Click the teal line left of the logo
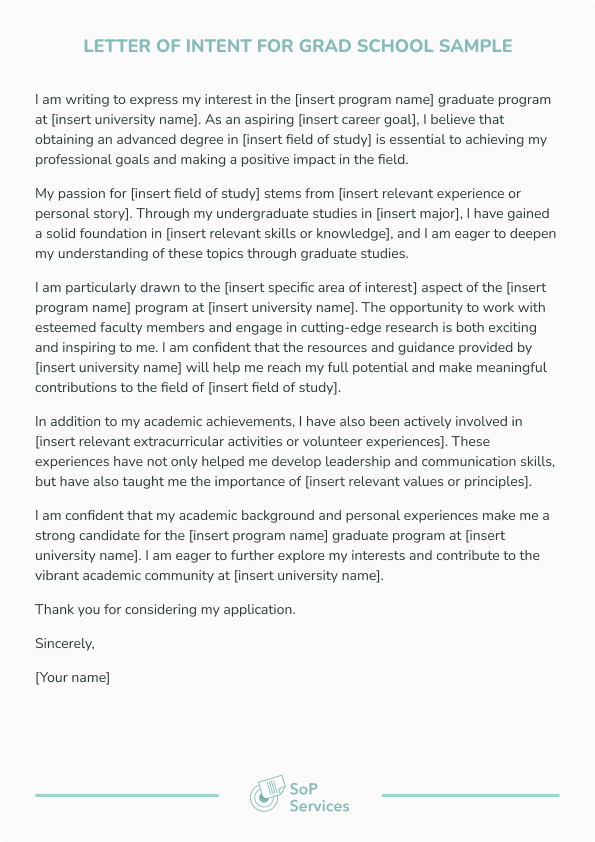This screenshot has height=842, width=595. [x=127, y=795]
